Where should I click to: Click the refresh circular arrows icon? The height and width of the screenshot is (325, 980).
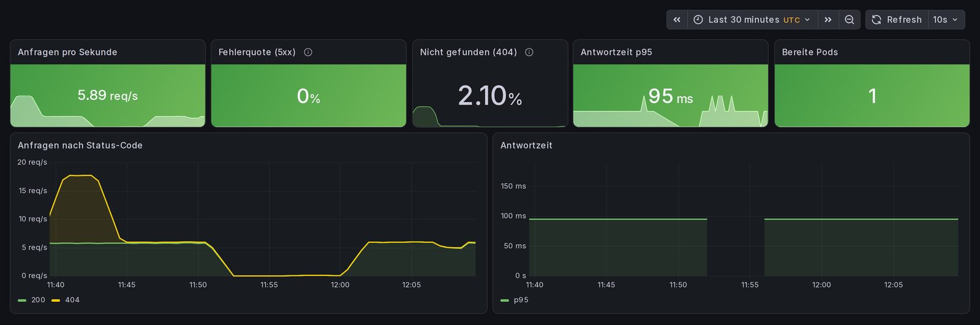[876, 20]
